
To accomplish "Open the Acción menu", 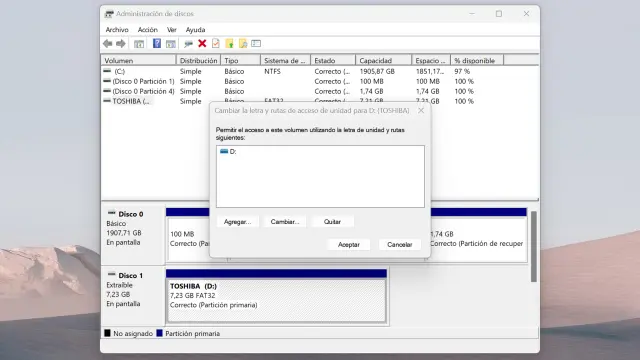I will click(x=148, y=30).
